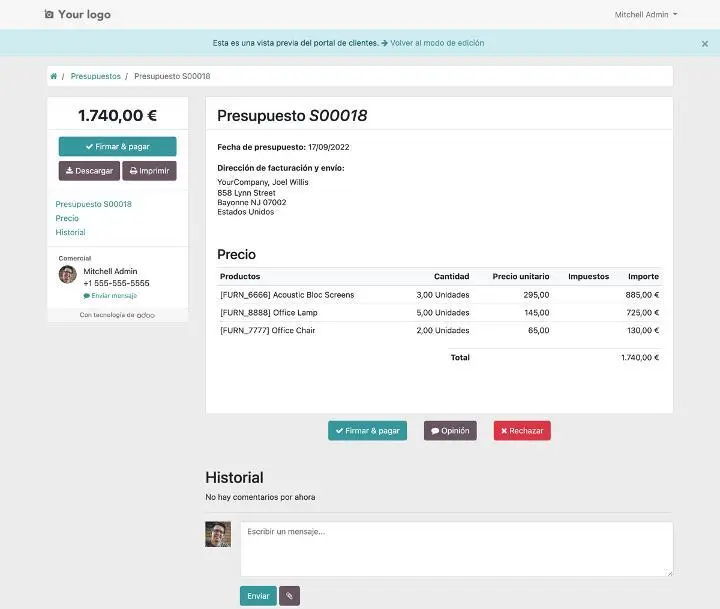Open the Mitchell Admin user dropdown

(646, 15)
